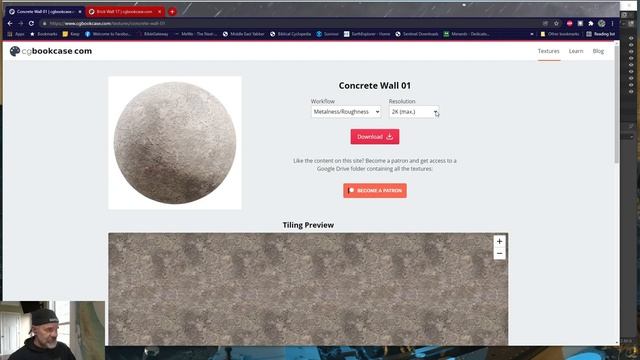Toggle the ninth eye icon in right panel

click(x=631, y=91)
